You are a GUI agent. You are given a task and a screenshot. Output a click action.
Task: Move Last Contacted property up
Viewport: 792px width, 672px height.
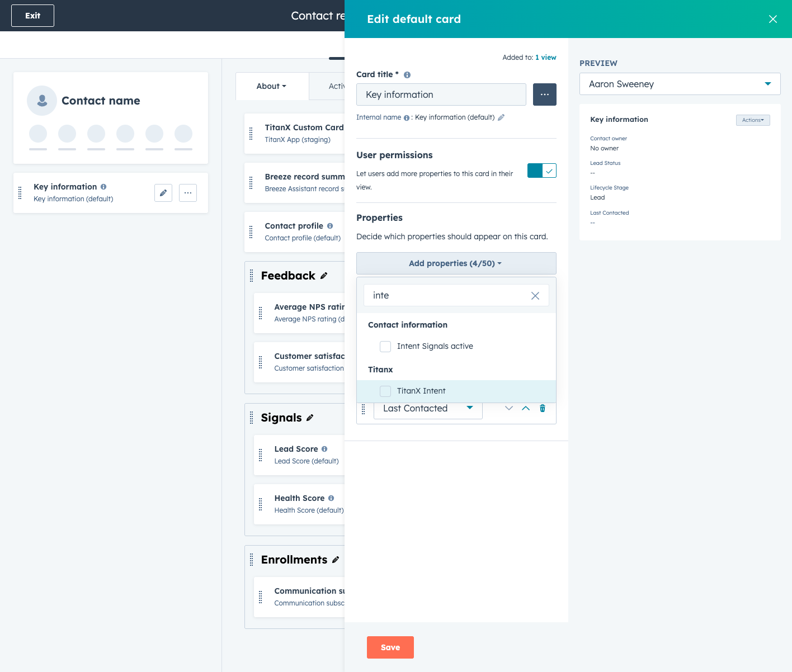pos(525,408)
